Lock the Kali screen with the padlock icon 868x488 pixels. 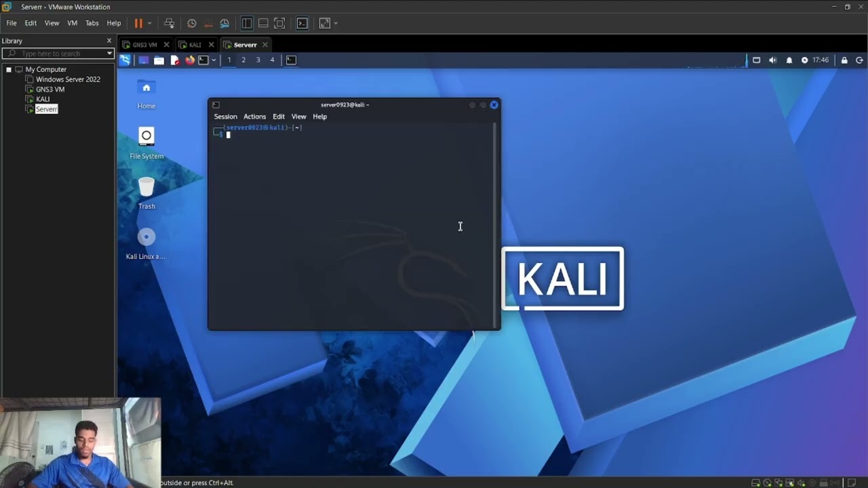coord(844,60)
